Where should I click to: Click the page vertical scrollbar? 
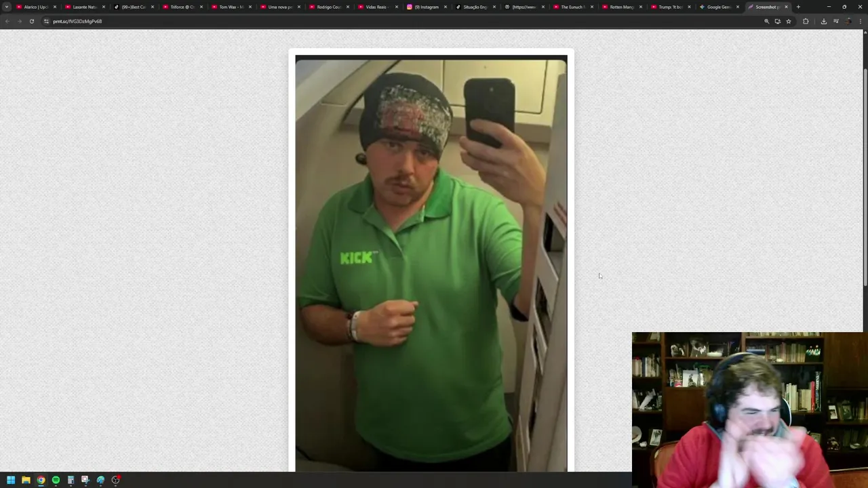(865, 176)
